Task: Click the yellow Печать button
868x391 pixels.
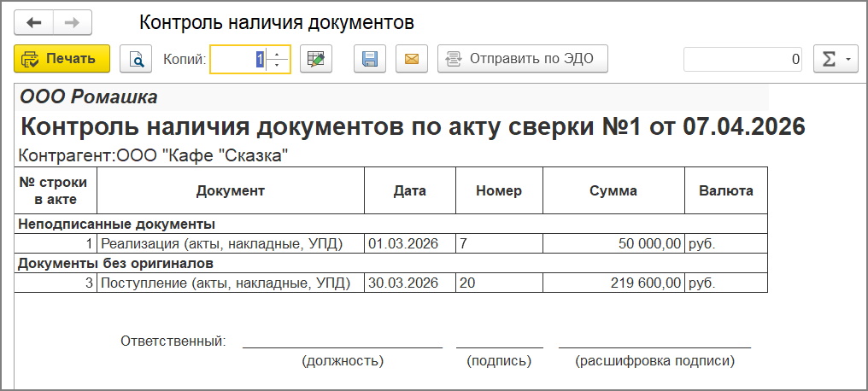Action: pyautogui.click(x=62, y=59)
